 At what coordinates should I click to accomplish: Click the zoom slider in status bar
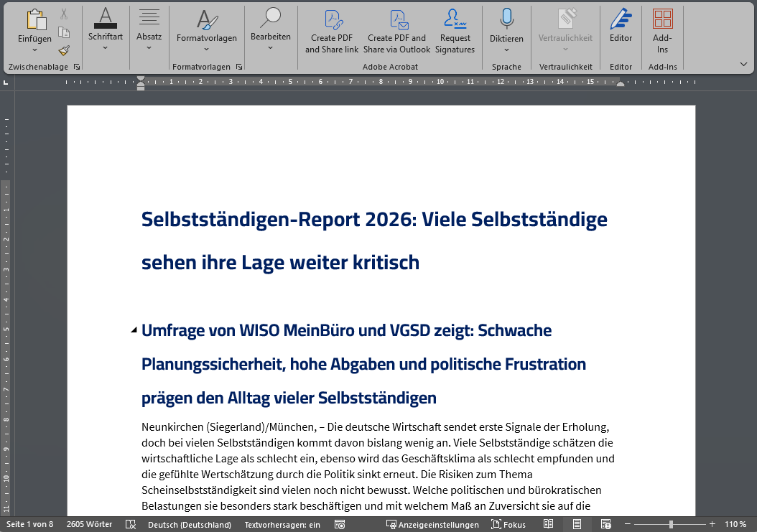point(669,525)
